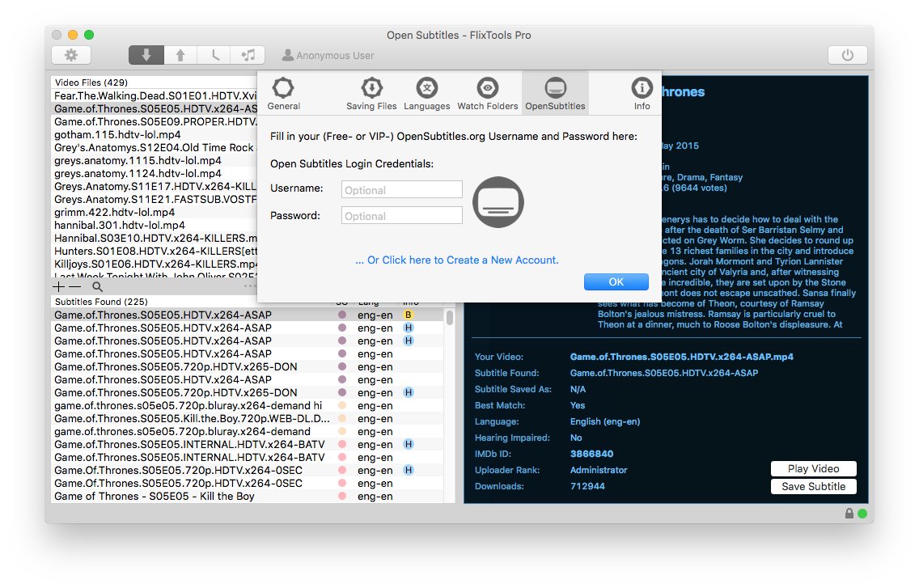Focus the Password input field
The image size is (919, 588).
click(402, 215)
